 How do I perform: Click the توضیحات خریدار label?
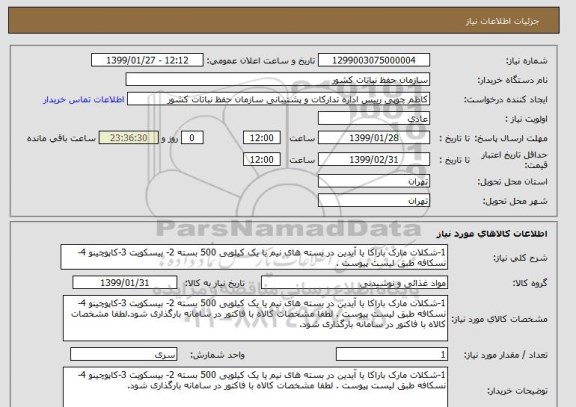[x=517, y=391]
